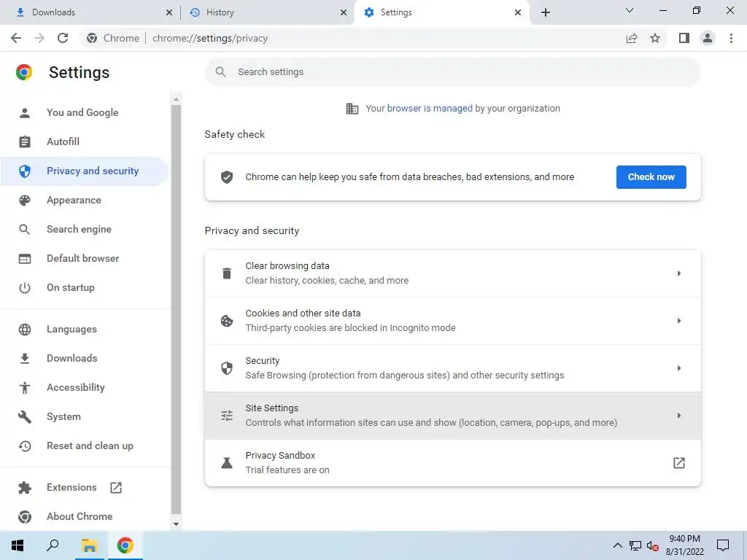Viewport: 747px width, 560px height.
Task: Select Privacy and security in sidebar
Action: (84, 171)
